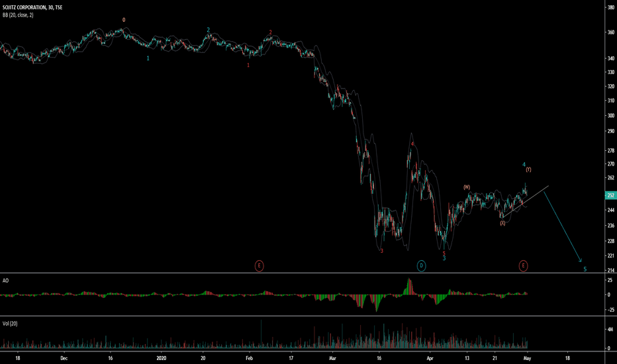
Task: Click the red wave 1 label
Action: tap(248, 66)
